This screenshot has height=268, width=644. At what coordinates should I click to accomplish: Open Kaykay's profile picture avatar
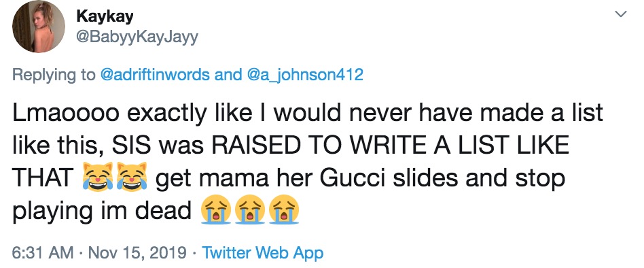pyautogui.click(x=39, y=27)
